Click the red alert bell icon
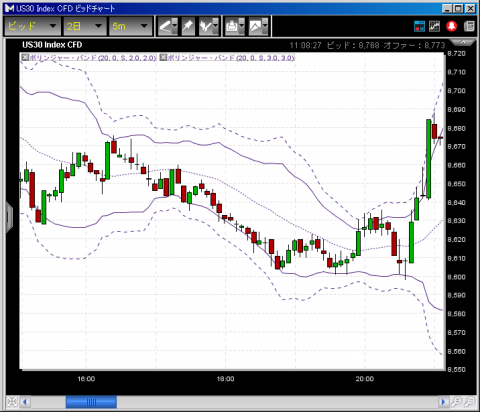The height and width of the screenshot is (412, 480). pos(452,26)
